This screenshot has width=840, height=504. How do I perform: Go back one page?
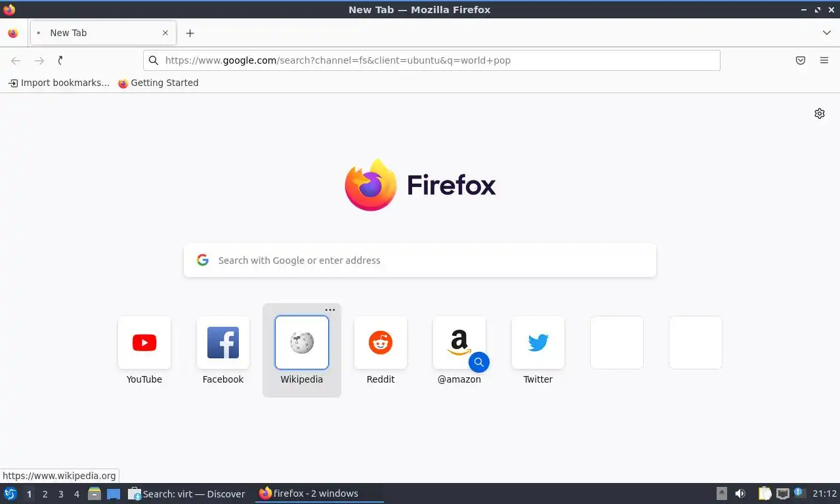click(x=16, y=60)
